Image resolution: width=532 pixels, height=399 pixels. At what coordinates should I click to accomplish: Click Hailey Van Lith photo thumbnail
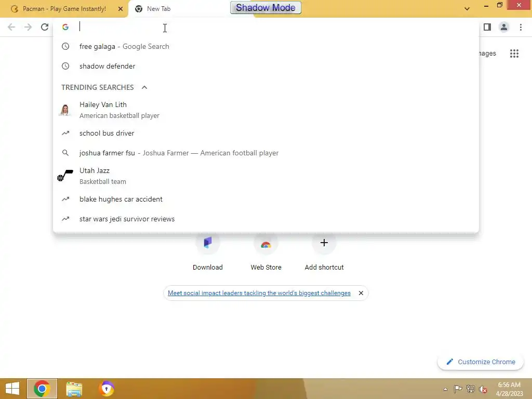(x=65, y=110)
